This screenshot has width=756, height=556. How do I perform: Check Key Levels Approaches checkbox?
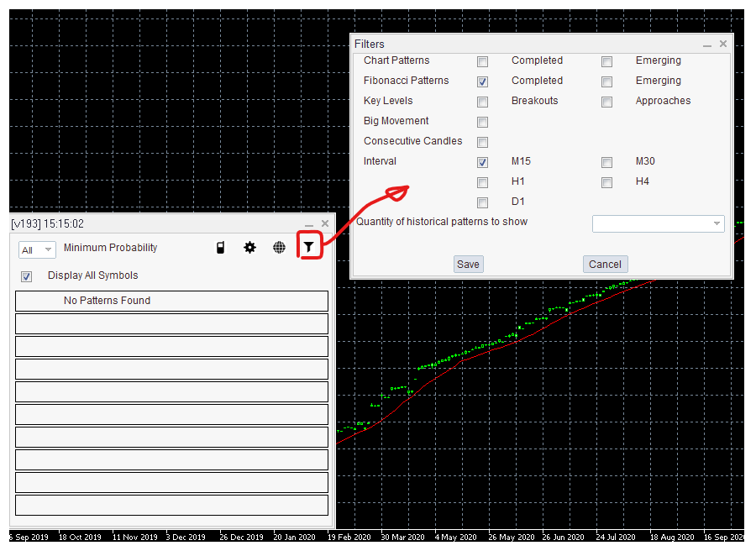(x=607, y=102)
